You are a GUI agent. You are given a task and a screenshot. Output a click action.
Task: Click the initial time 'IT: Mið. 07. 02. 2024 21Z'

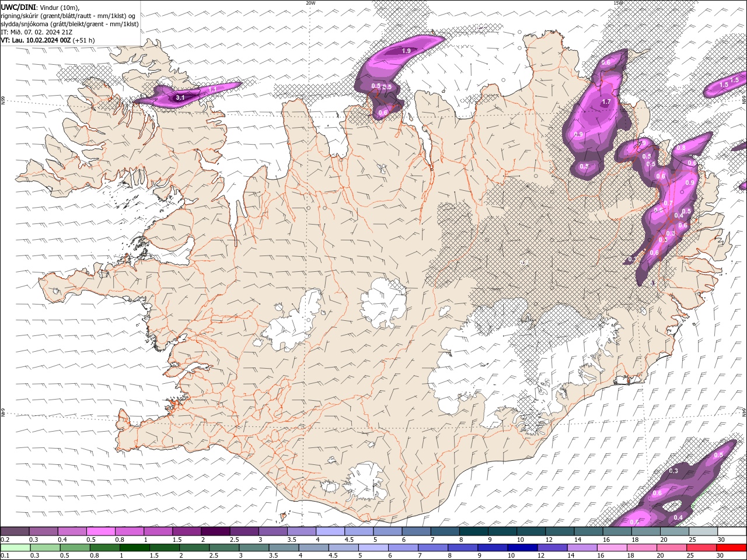pos(37,32)
